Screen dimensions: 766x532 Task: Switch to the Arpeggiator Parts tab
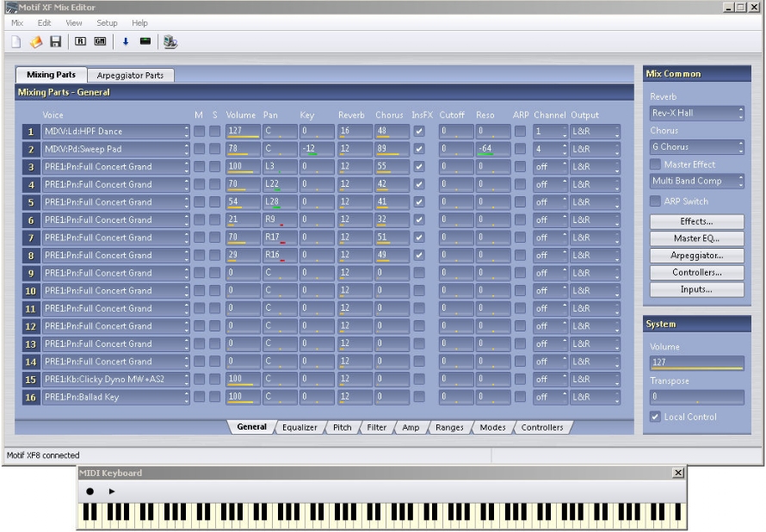(x=130, y=75)
